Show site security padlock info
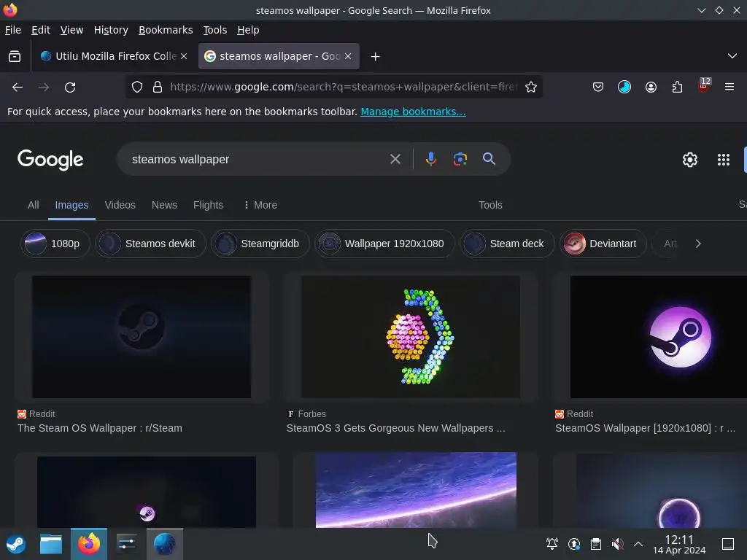This screenshot has height=560, width=747. point(158,87)
